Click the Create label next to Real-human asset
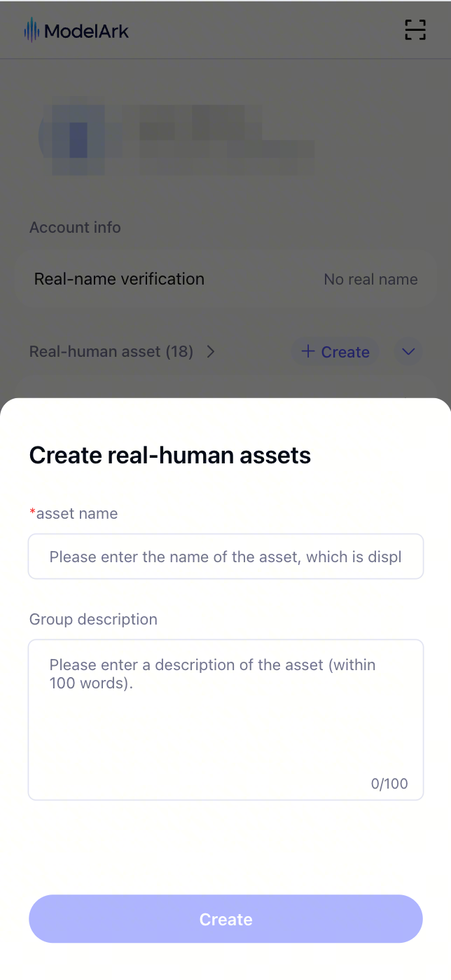Image resolution: width=451 pixels, height=980 pixels. click(345, 353)
